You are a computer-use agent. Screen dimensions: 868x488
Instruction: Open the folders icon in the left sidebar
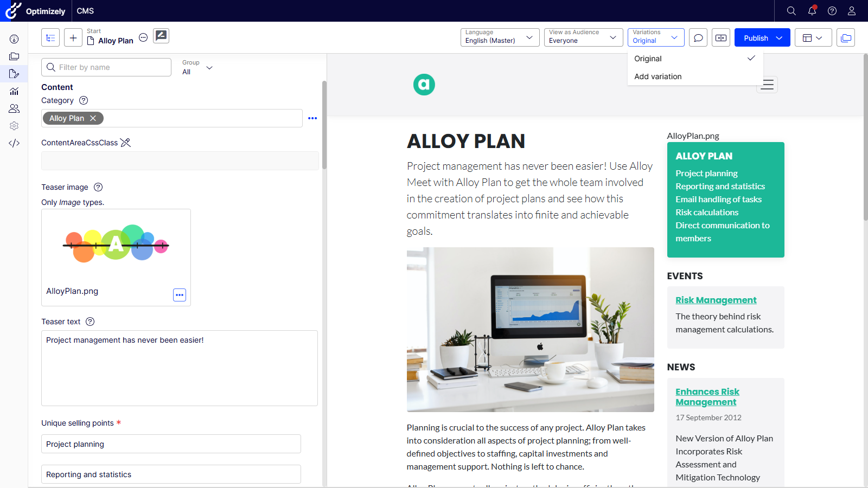14,56
